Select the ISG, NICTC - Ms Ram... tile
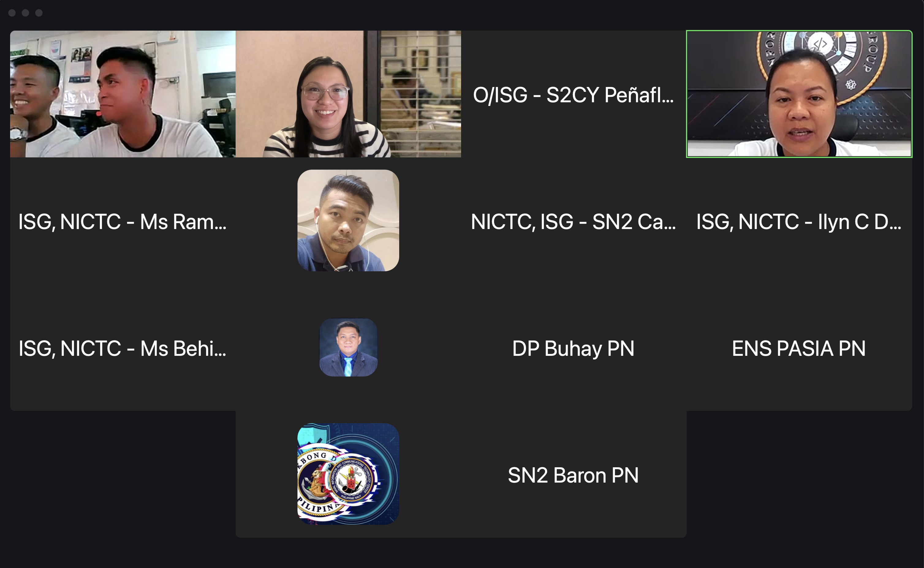 123,221
